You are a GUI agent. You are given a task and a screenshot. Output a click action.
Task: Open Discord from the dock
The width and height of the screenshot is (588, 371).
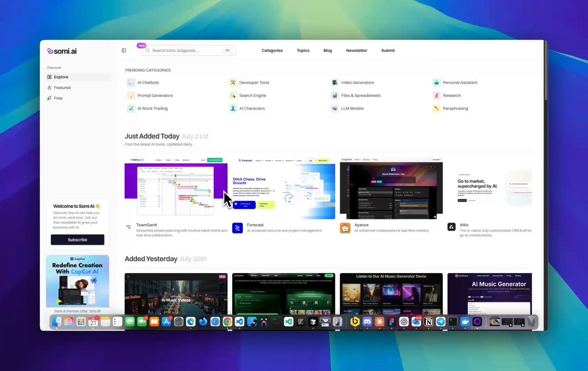click(367, 322)
